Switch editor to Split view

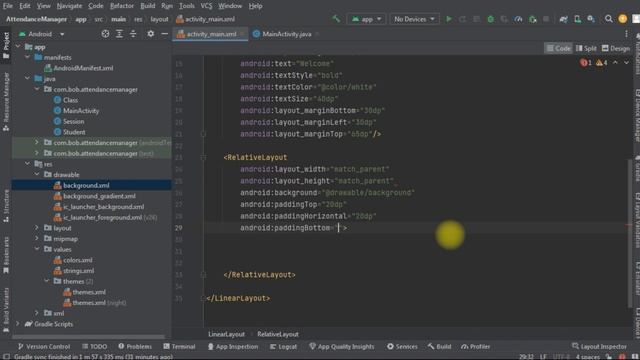586,48
